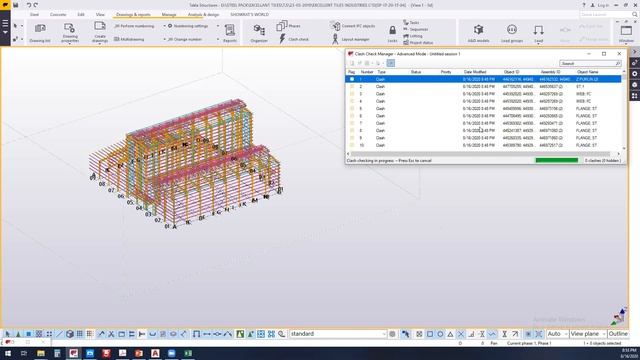Open A&D models
640x360 pixels.
(x=478, y=33)
